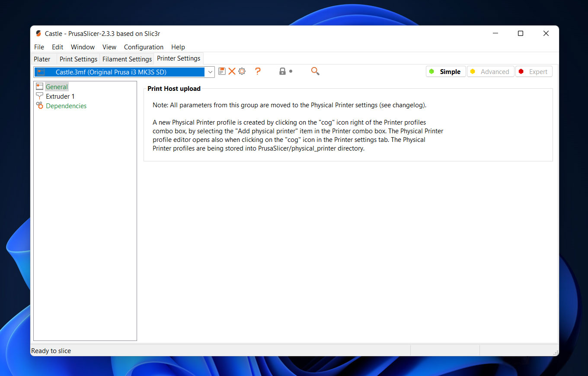The image size is (588, 376).
Task: Open the Configuration menu
Action: [x=144, y=47]
